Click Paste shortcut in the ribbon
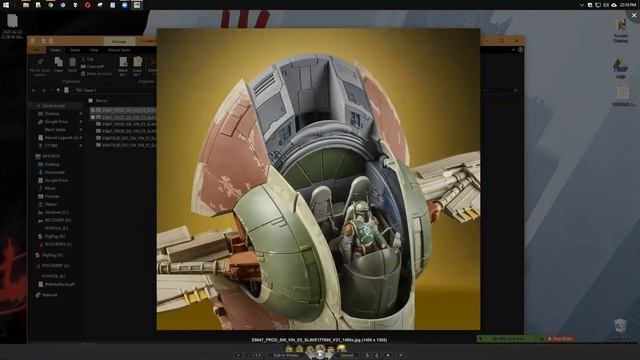 tap(96, 73)
